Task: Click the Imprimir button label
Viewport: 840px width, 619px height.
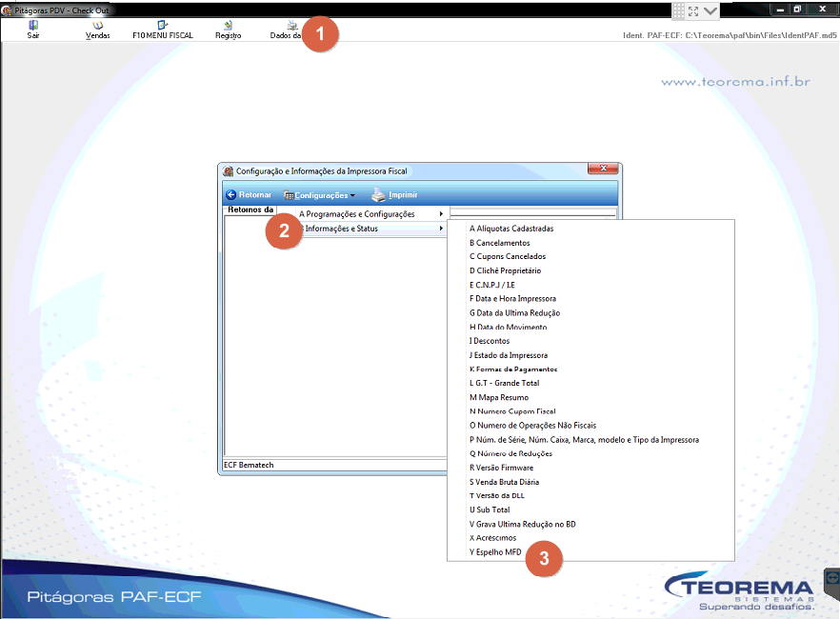Action: click(x=403, y=195)
